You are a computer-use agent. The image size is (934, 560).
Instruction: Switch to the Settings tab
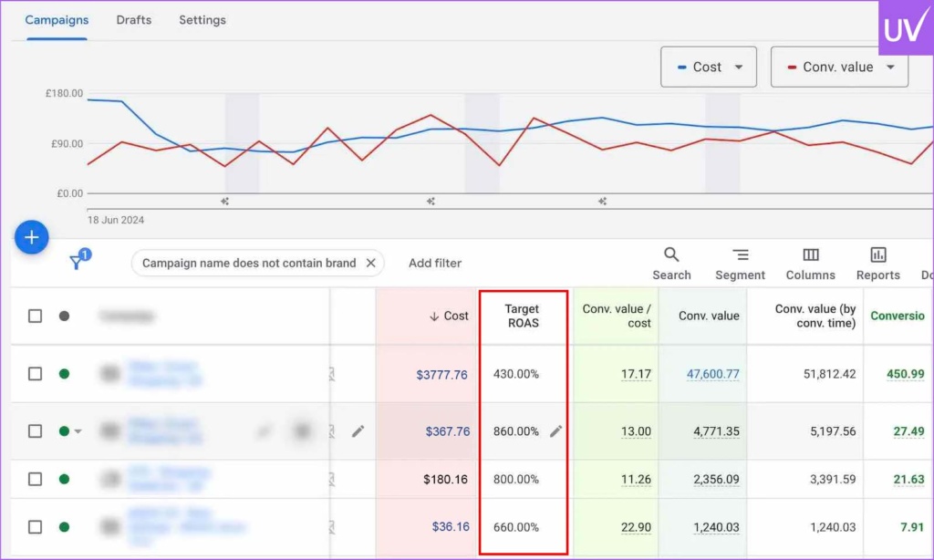click(202, 20)
